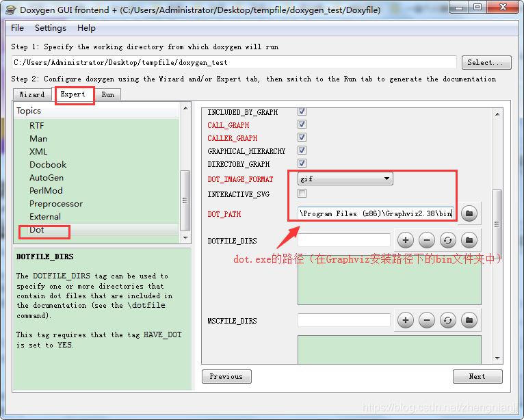Screen dimensions: 524x420
Task: Add entry to DOTFILE_DIRS list
Action: coord(406,240)
